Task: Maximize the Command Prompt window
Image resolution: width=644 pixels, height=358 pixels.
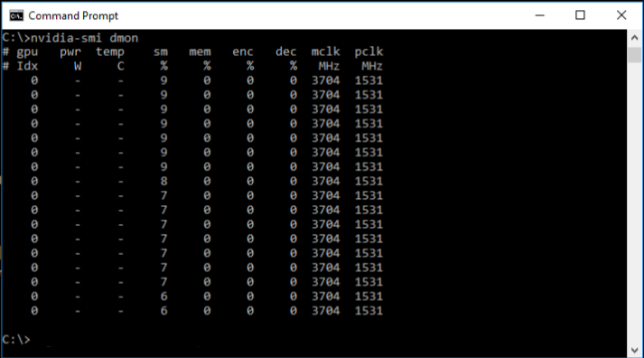Action: point(580,15)
